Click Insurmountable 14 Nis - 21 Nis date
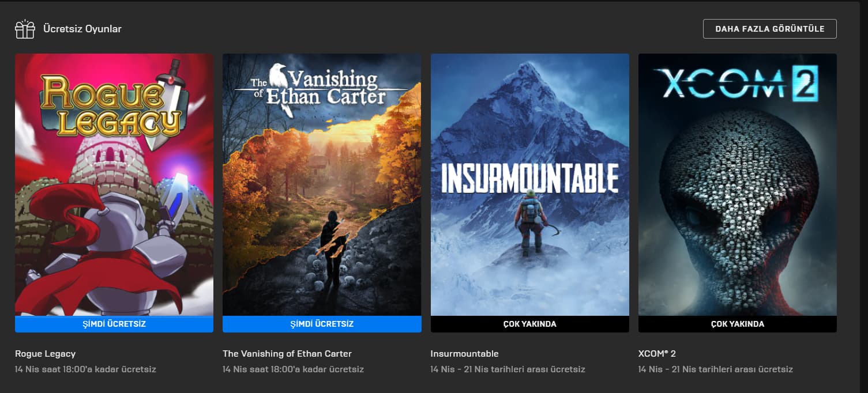 pos(508,369)
